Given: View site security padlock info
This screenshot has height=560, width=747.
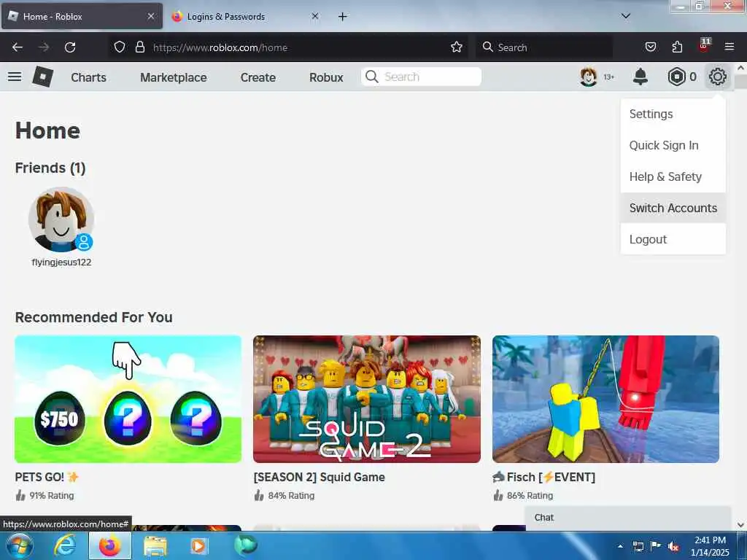Looking at the screenshot, I should click(139, 47).
